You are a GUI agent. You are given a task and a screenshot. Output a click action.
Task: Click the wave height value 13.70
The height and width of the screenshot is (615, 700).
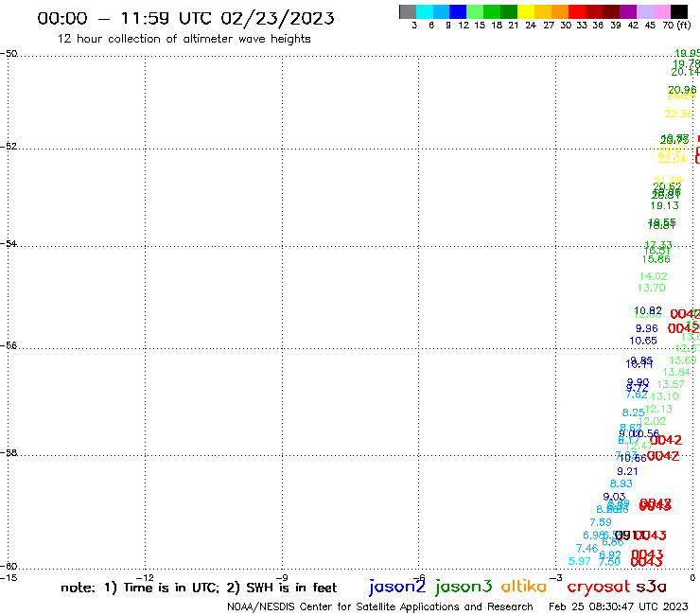(652, 288)
